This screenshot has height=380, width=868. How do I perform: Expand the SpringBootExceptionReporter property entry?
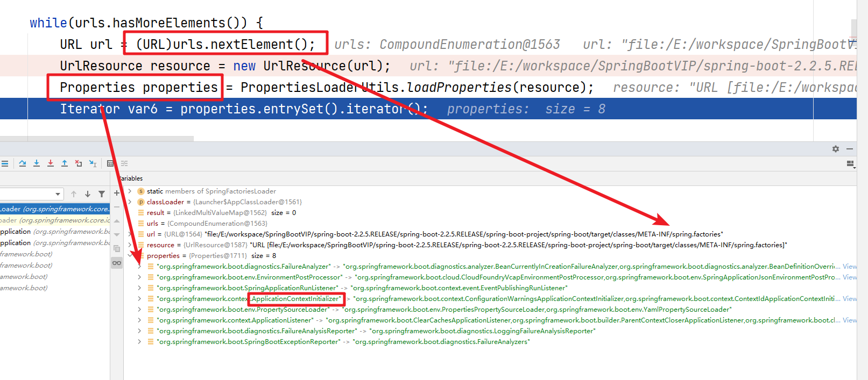coord(139,341)
